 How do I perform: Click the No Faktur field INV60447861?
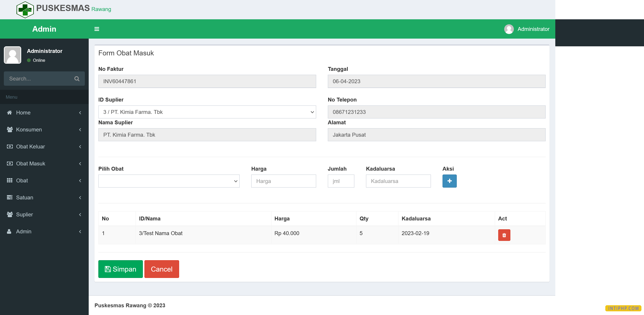[x=207, y=81]
